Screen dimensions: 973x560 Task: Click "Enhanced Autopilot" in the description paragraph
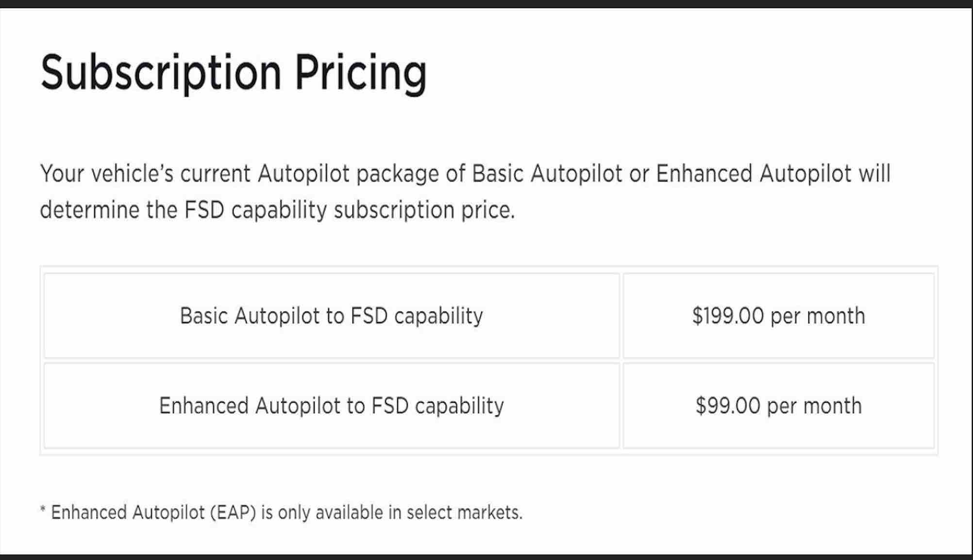click(754, 174)
